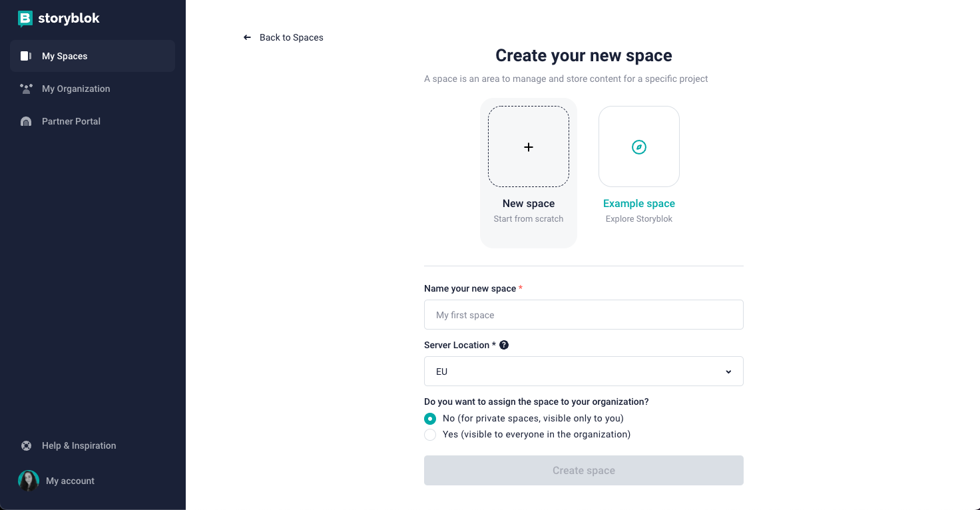Click the Partner Portal arch icon

(25, 121)
